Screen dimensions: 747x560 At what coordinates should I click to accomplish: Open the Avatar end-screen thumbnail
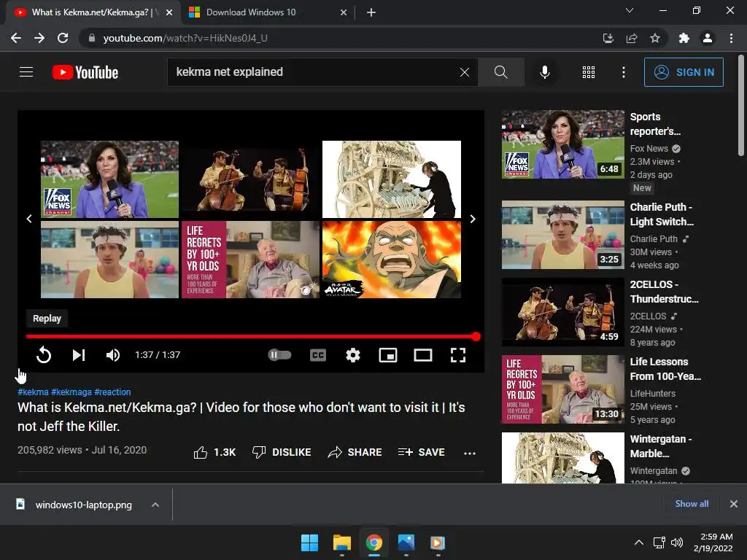(392, 260)
